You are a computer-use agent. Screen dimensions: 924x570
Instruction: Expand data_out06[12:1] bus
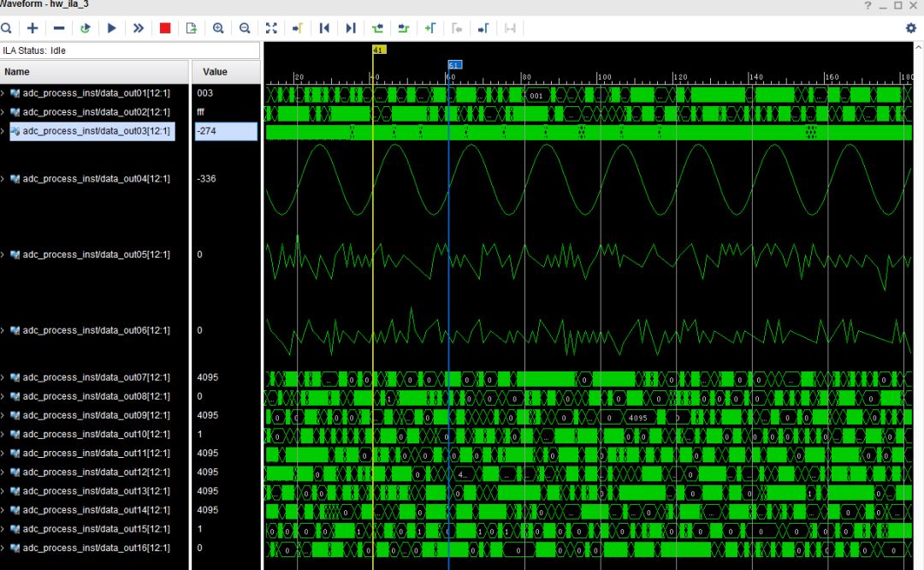[3, 330]
